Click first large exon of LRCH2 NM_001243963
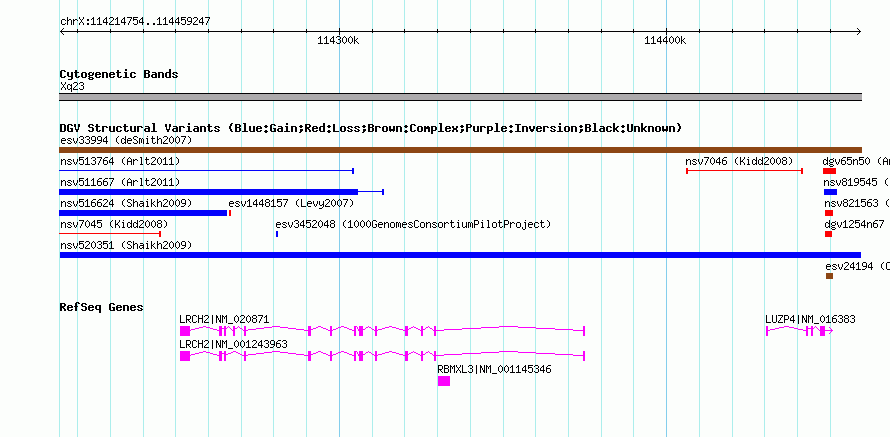Screen dimensions: 890x437 click(185, 356)
